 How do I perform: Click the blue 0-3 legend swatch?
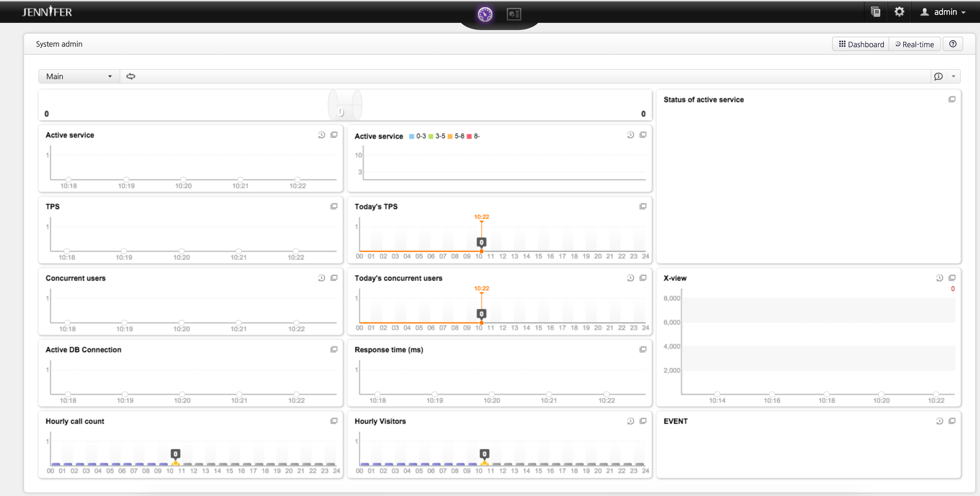(x=411, y=136)
